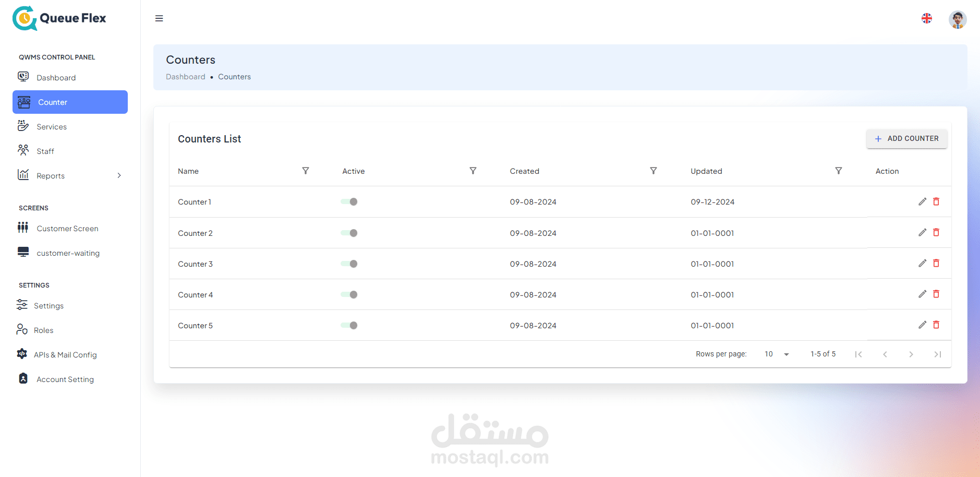Click the Counters List heading

point(210,139)
